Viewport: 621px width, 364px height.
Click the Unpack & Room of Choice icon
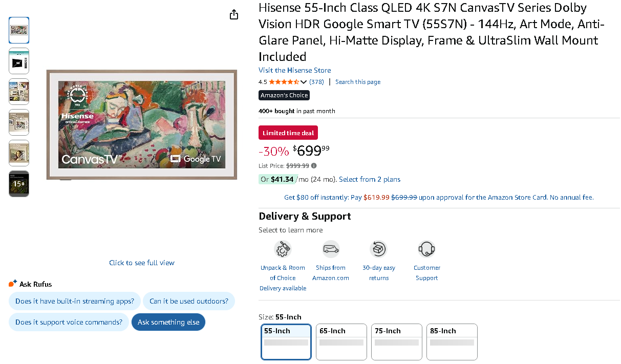coord(283,249)
